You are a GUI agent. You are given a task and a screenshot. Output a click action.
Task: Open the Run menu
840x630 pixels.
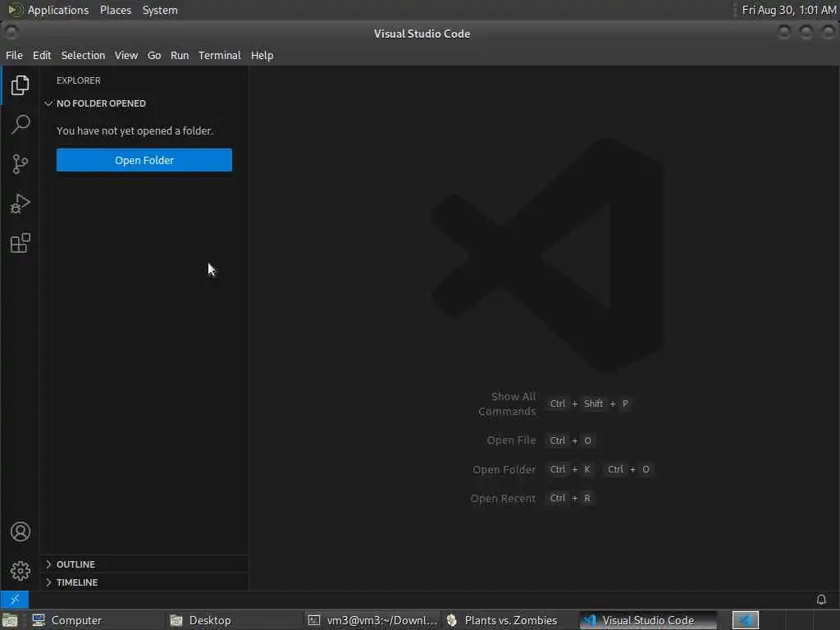click(180, 55)
